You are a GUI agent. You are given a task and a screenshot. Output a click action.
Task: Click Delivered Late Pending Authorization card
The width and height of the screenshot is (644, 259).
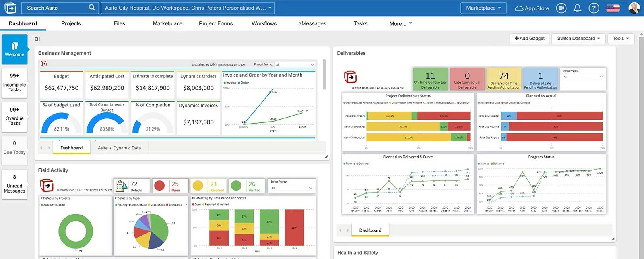pyautogui.click(x=541, y=79)
